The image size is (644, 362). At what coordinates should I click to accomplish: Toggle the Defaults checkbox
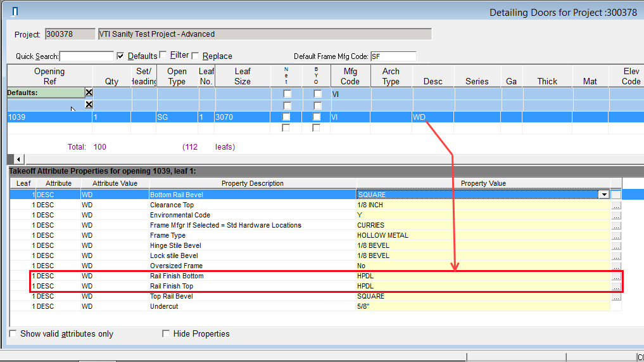pos(120,56)
